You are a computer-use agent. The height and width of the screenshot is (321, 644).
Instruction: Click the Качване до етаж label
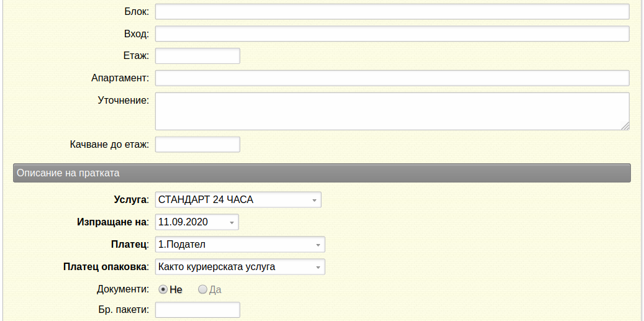(x=110, y=145)
